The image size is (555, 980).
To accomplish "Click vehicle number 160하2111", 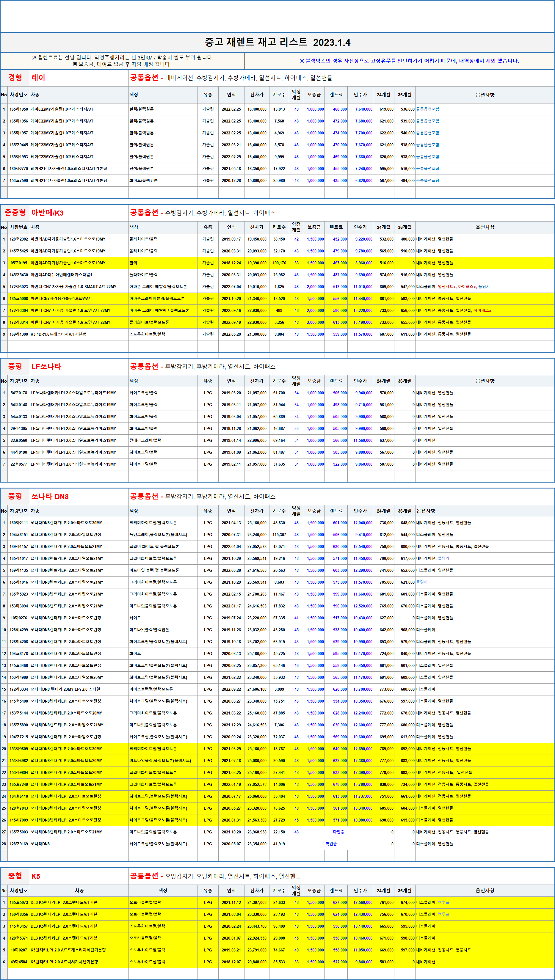I will [19, 523].
